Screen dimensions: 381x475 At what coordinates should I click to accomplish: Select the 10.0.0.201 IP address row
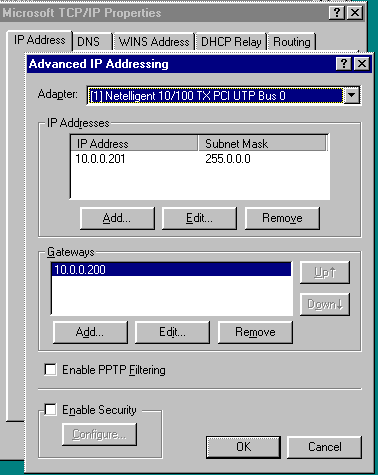pyautogui.click(x=199, y=159)
